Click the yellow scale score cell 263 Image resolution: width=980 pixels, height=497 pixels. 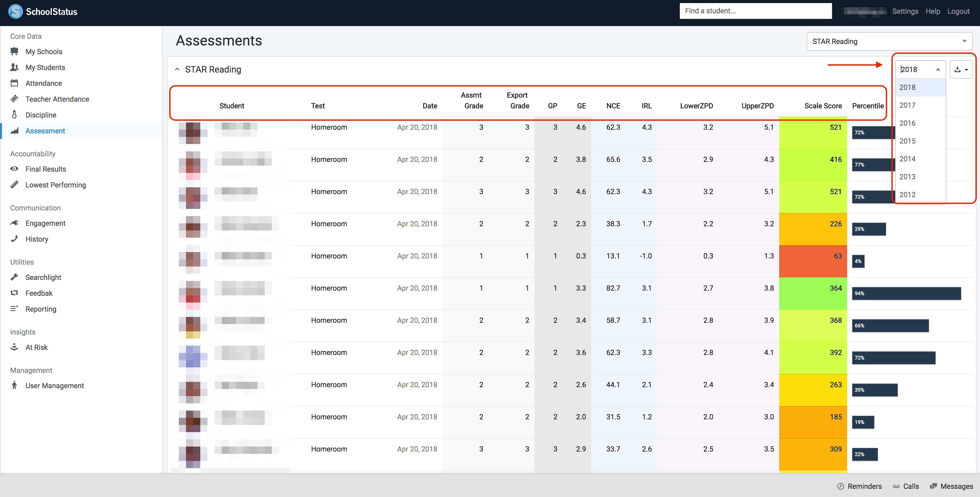813,390
